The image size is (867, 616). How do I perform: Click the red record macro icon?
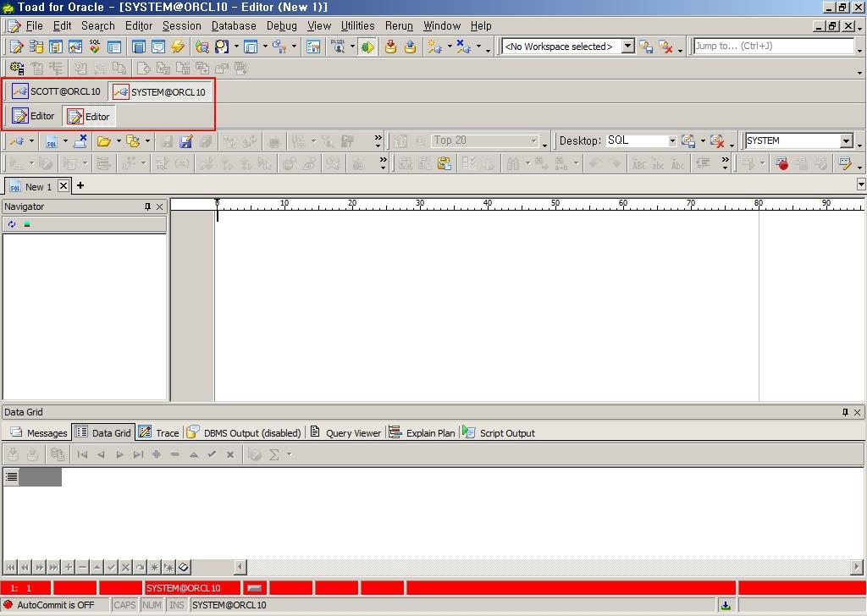tap(781, 164)
